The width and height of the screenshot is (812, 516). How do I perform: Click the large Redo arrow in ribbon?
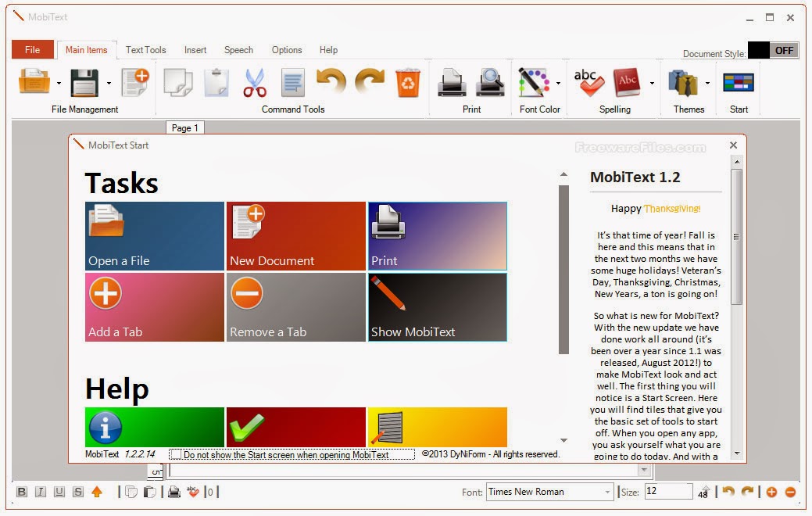click(370, 82)
